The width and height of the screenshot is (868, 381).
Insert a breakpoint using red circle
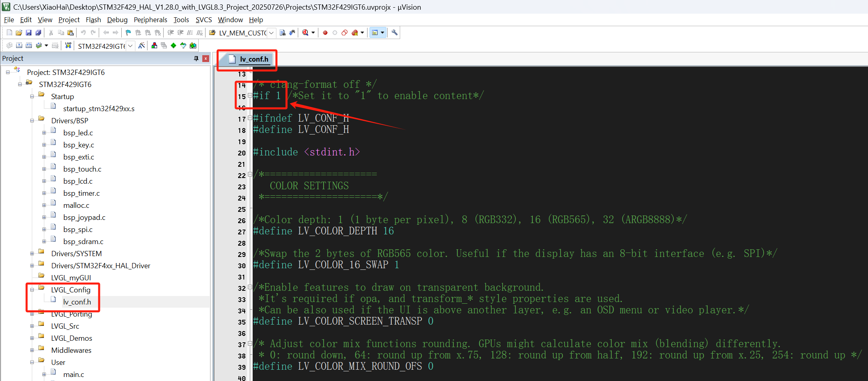coord(325,33)
